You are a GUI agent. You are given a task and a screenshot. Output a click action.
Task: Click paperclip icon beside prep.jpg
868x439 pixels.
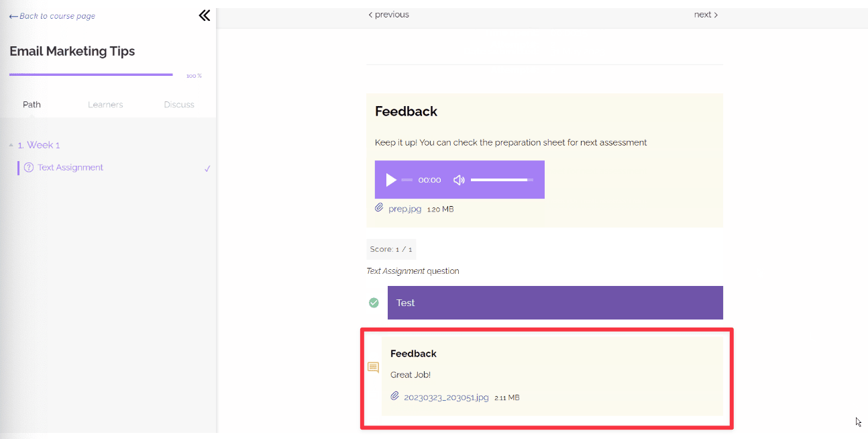coord(379,208)
